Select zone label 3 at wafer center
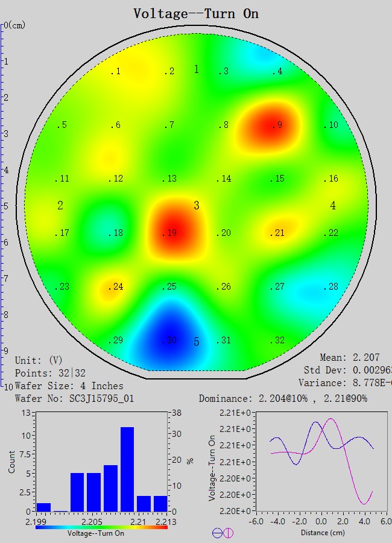Screen dimensions: 392x543 coord(196,206)
